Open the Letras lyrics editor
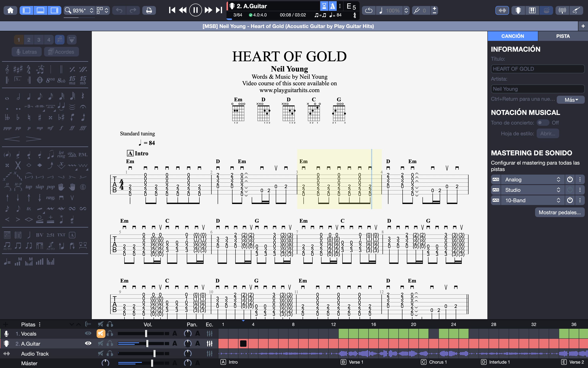This screenshot has width=588, height=368. (26, 52)
